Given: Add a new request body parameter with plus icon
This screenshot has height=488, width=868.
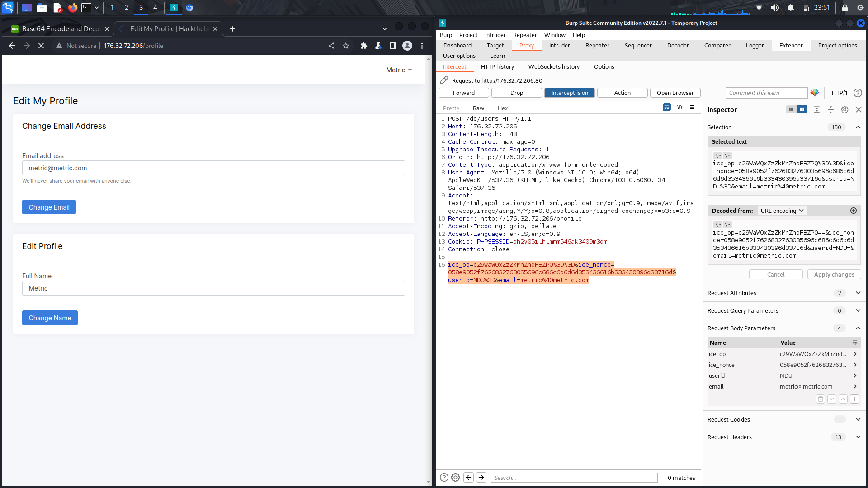Looking at the screenshot, I should point(854,399).
